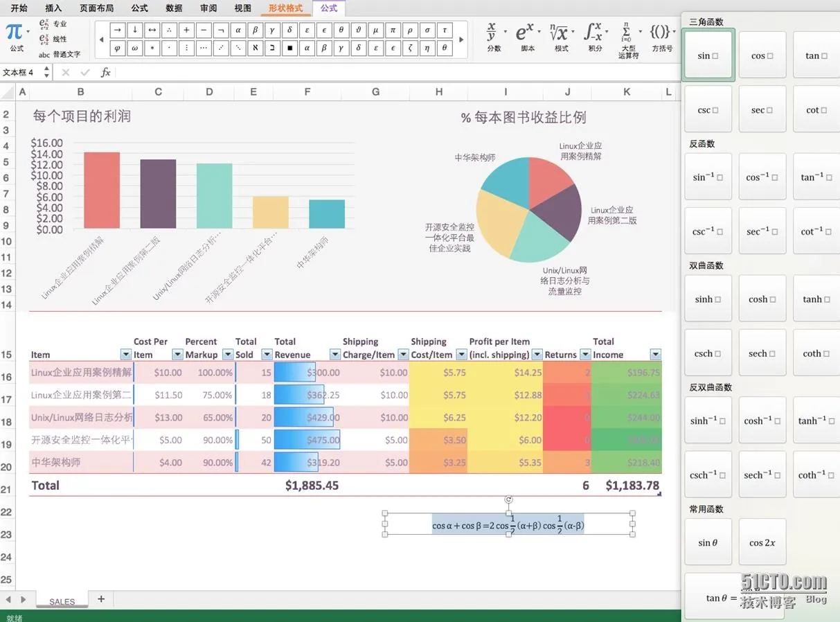This screenshot has width=840, height=622.
Task: Switch to the 视图 tab
Action: 243,8
